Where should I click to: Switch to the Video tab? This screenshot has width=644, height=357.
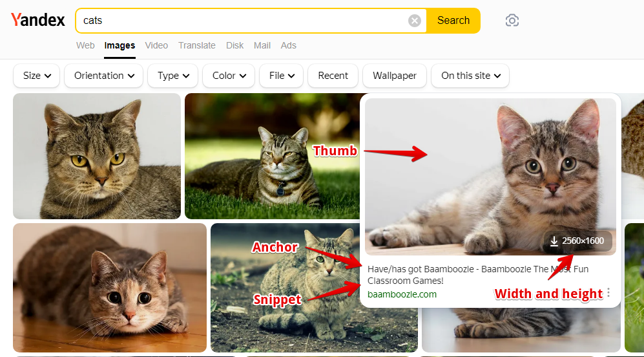pos(156,45)
